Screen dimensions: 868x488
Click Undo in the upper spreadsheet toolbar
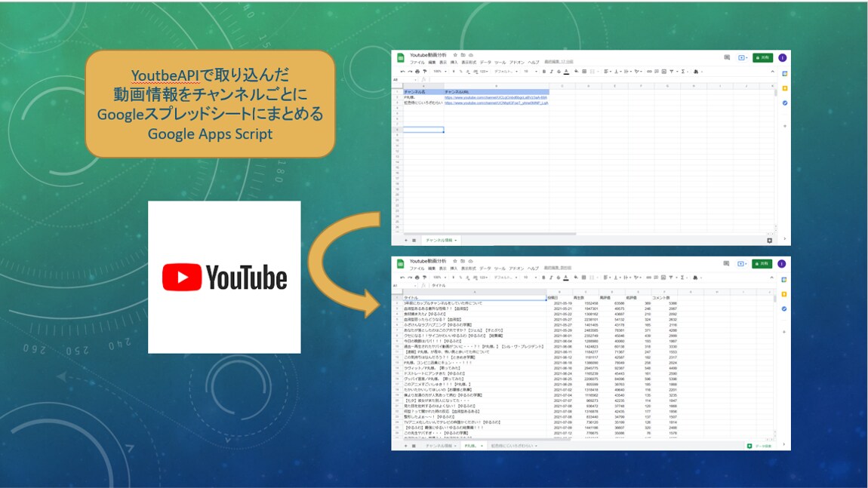(x=402, y=72)
